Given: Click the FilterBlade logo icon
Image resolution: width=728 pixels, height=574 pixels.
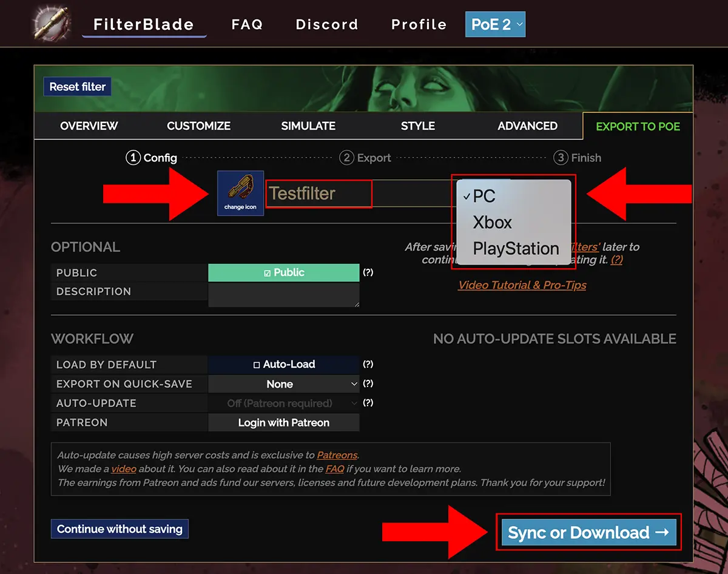Looking at the screenshot, I should coord(51,24).
